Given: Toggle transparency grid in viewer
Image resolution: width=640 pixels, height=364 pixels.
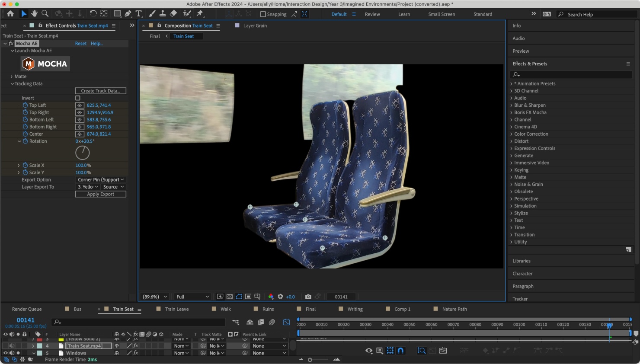Looking at the screenshot, I should [x=230, y=297].
